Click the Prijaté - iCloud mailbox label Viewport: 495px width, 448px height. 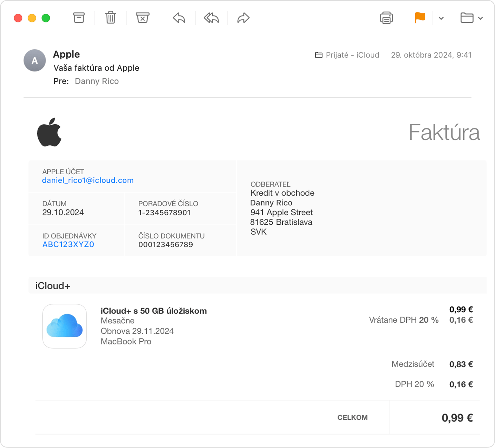pyautogui.click(x=347, y=55)
